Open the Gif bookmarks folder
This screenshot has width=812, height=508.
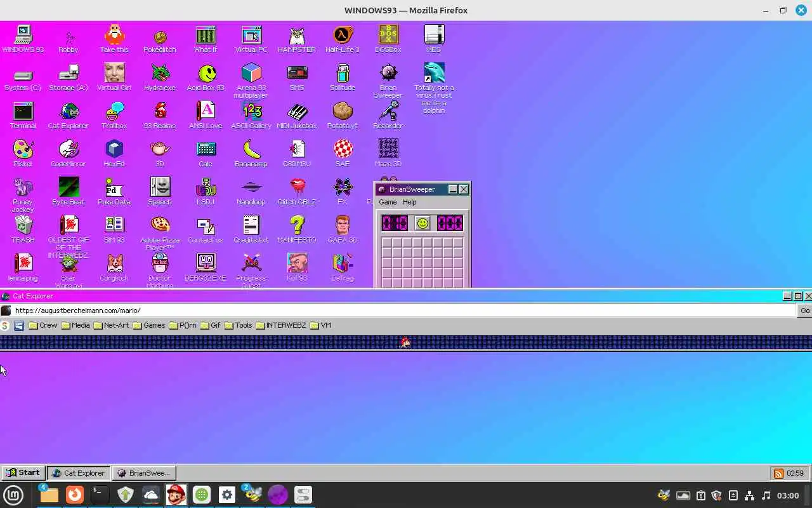210,325
